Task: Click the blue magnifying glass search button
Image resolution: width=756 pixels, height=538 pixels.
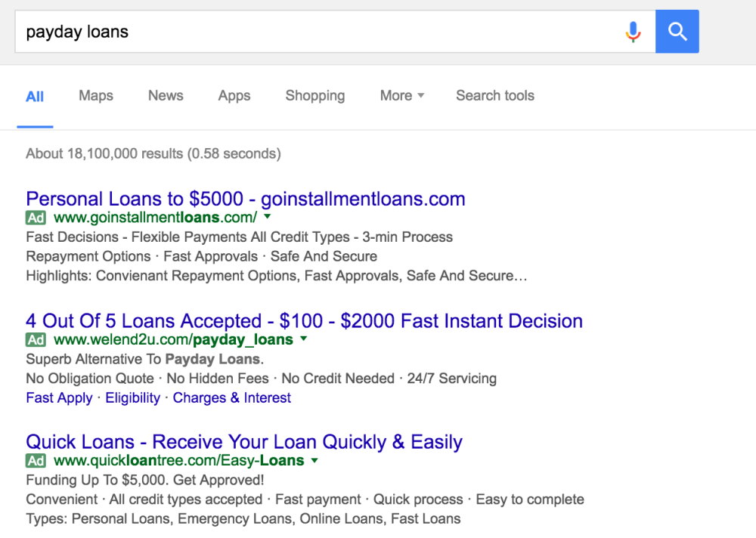Action: (677, 32)
